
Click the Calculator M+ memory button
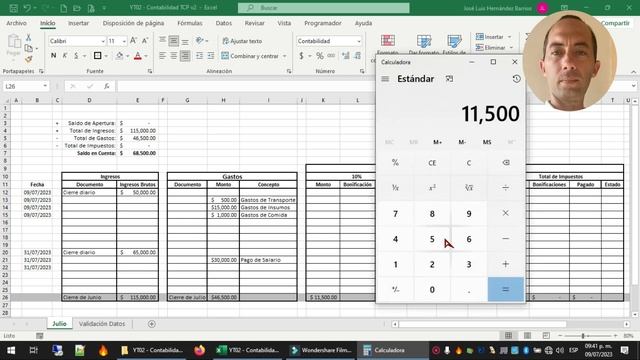pos(438,142)
